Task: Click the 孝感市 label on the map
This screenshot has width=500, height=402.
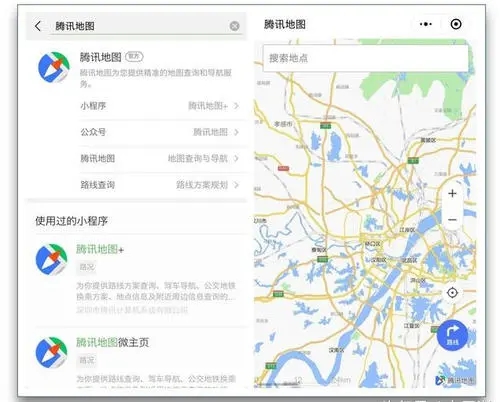Action: 283,124
